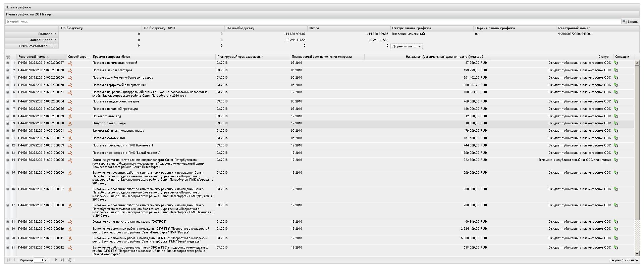Expand row 1 Поставка полимерных изделий
The height and width of the screenshot is (266, 644).
point(8,63)
